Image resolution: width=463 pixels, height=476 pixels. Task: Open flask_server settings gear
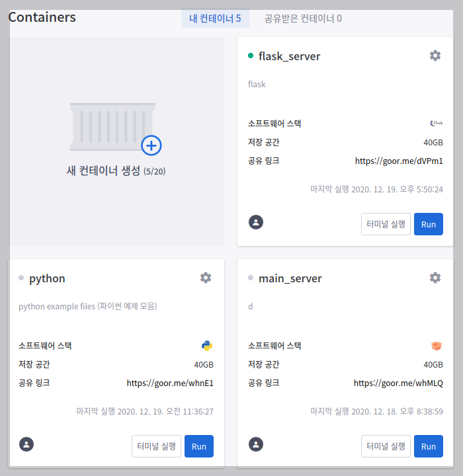[435, 56]
